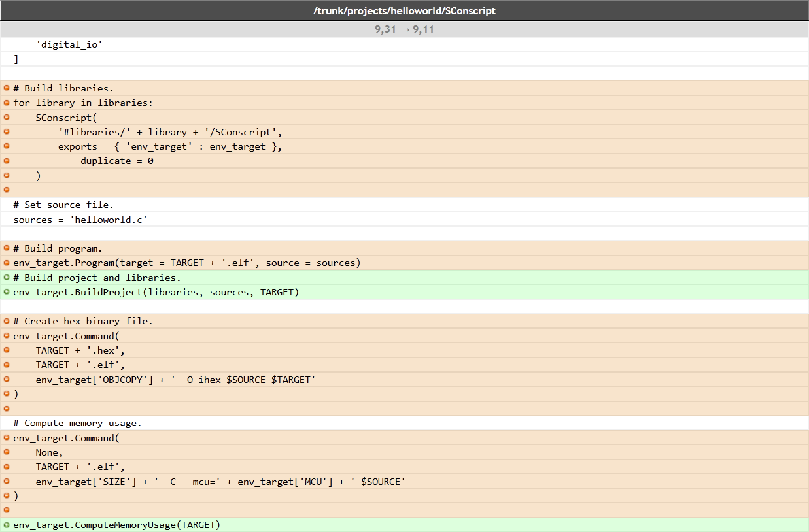Click the '# Create hex binary file.' comment text
809x532 pixels.
coord(83,321)
